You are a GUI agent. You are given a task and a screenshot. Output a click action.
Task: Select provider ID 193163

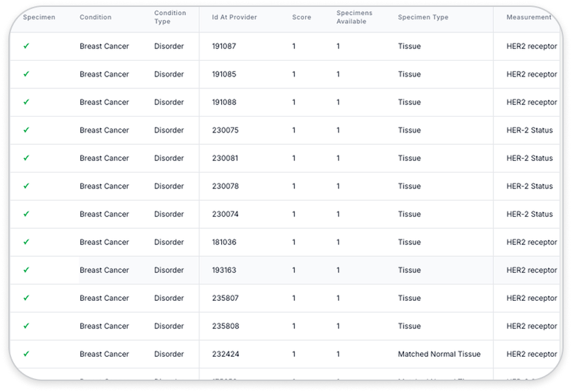224,271
